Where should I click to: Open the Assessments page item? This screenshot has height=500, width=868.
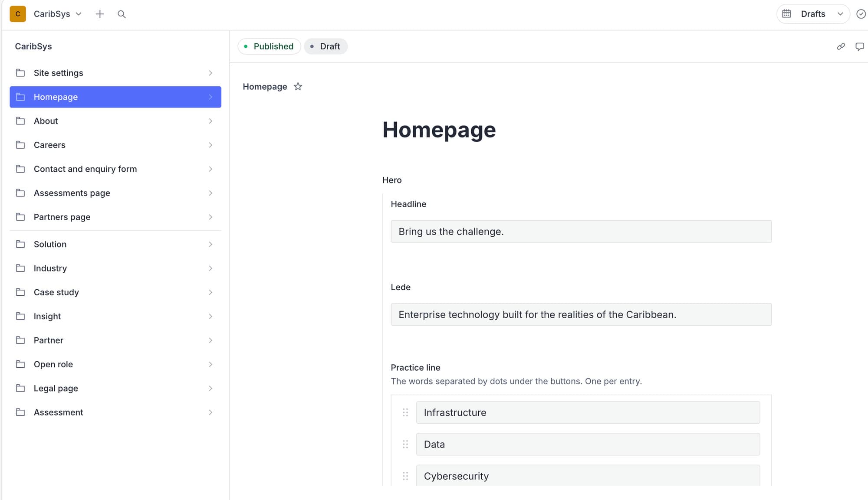click(x=115, y=193)
